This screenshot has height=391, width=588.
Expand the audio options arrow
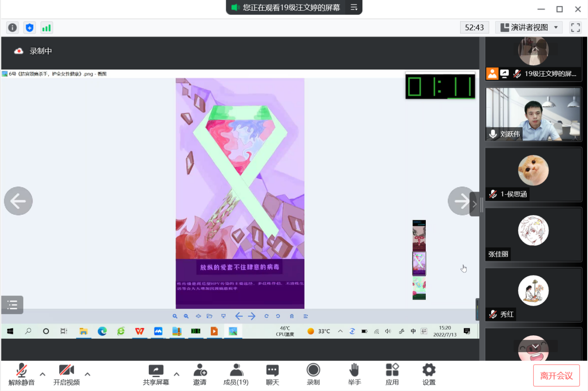coord(43,374)
